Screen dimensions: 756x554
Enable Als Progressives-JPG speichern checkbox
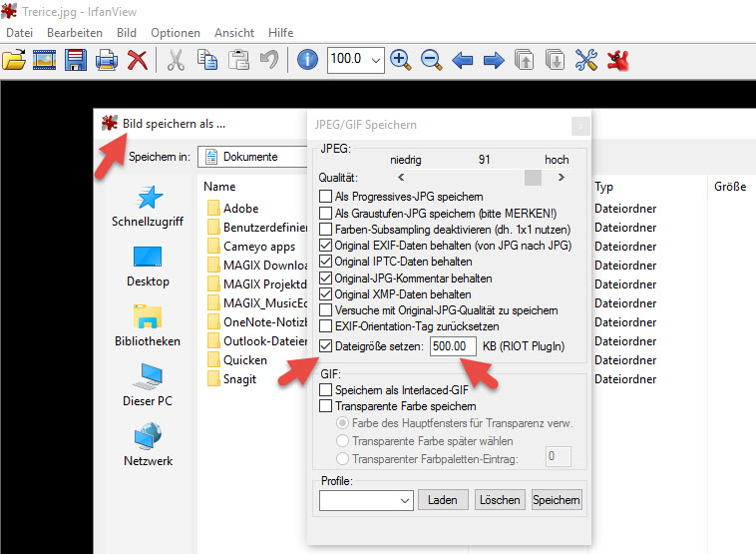(x=326, y=197)
